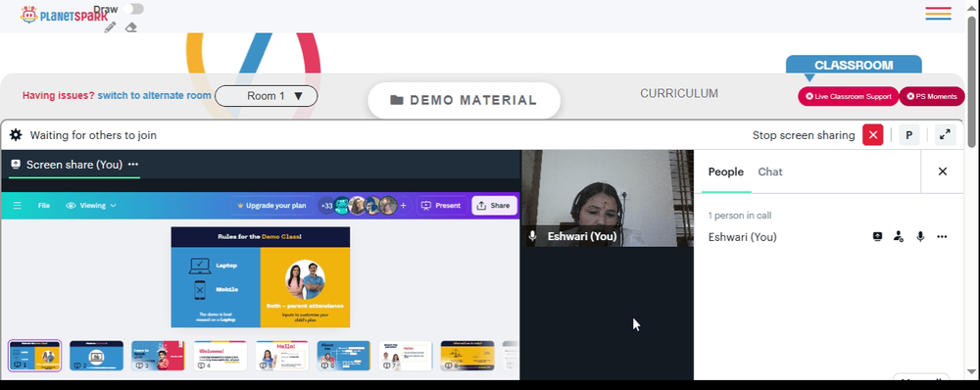The height and width of the screenshot is (390, 980).
Task: Follow the switch to alternate room link
Action: click(155, 96)
